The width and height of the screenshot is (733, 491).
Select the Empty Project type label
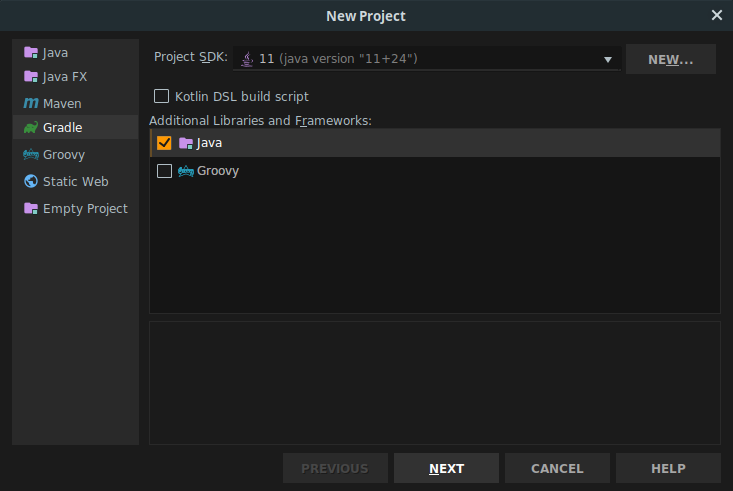(x=85, y=209)
